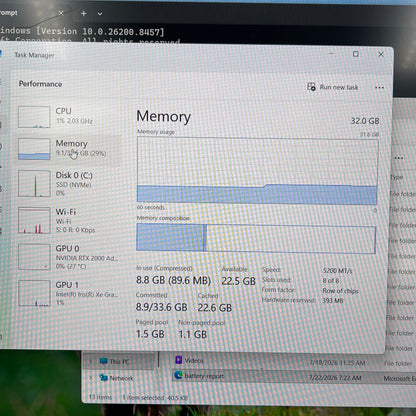Image resolution: width=416 pixels, height=416 pixels.
Task: Click the Hardware reserved value 393 MB
Action: (x=333, y=301)
